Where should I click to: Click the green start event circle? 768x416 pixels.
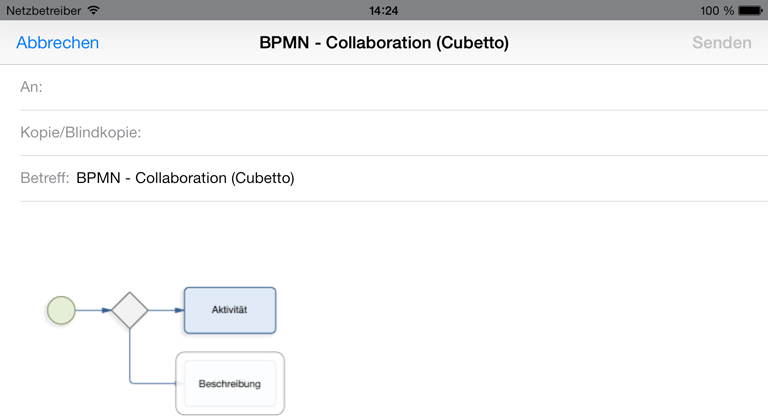(x=61, y=310)
